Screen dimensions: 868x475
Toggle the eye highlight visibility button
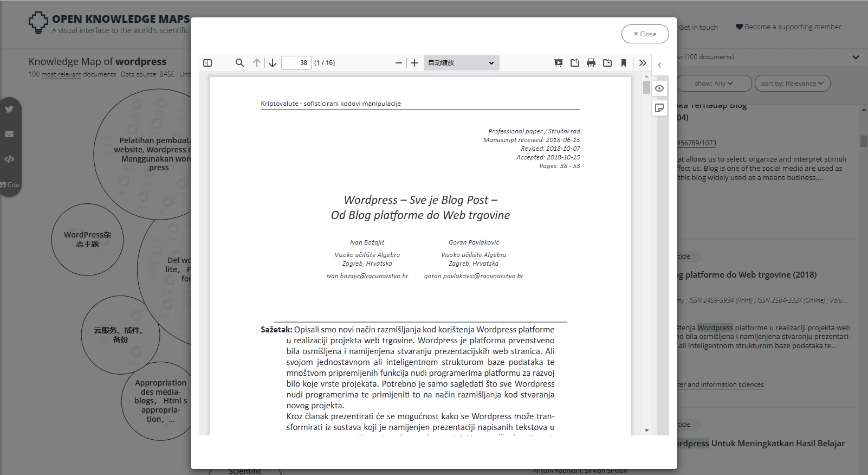(659, 88)
